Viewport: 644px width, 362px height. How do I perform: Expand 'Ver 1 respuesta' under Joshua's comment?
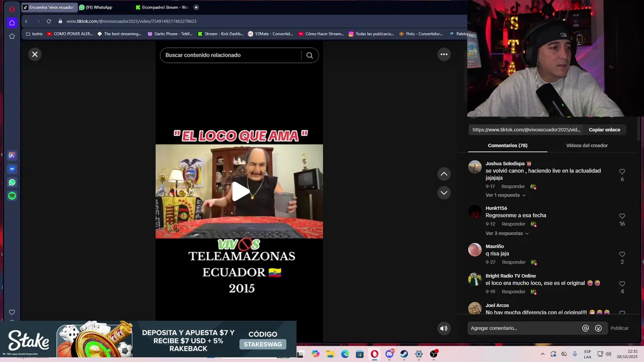[x=505, y=195]
